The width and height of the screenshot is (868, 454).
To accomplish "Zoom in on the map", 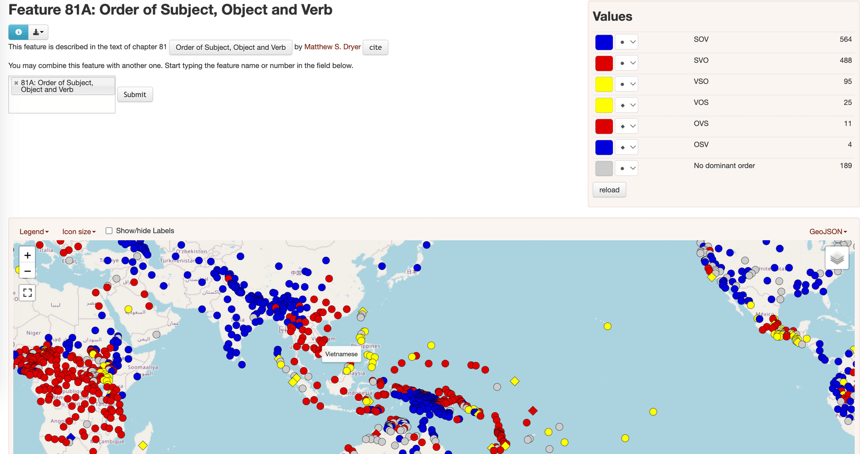I will 27,255.
